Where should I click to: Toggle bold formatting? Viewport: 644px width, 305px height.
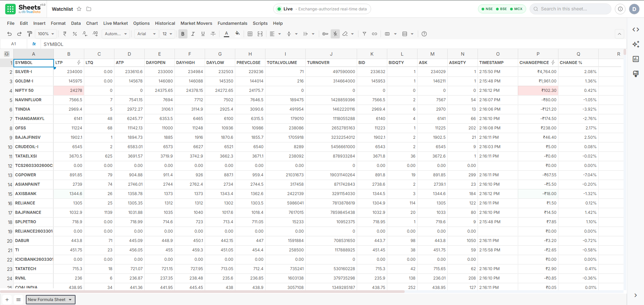tap(183, 34)
